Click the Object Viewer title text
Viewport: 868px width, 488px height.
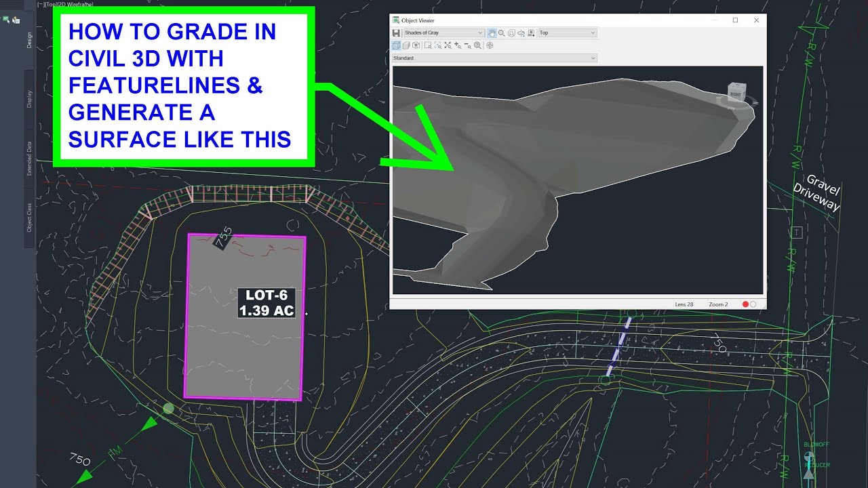click(x=418, y=20)
